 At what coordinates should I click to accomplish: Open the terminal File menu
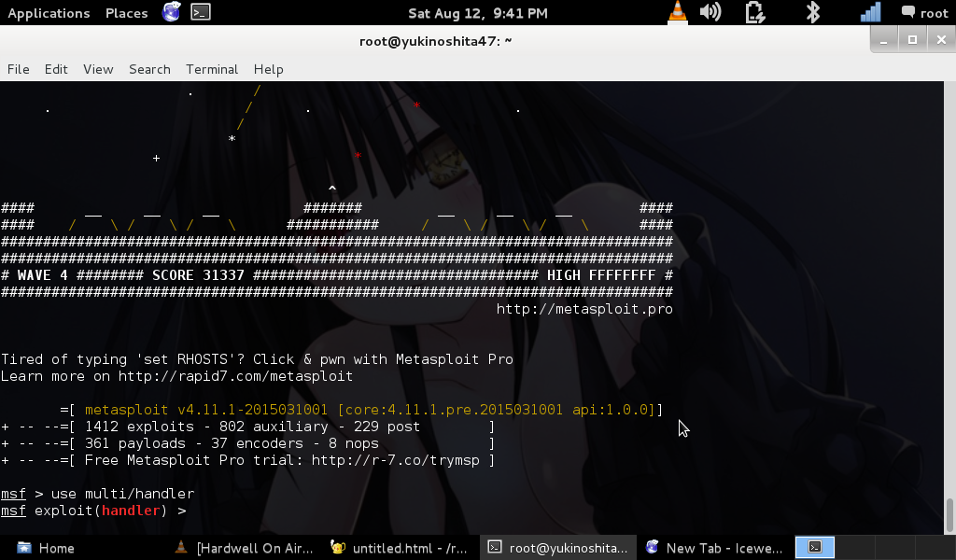coord(19,69)
